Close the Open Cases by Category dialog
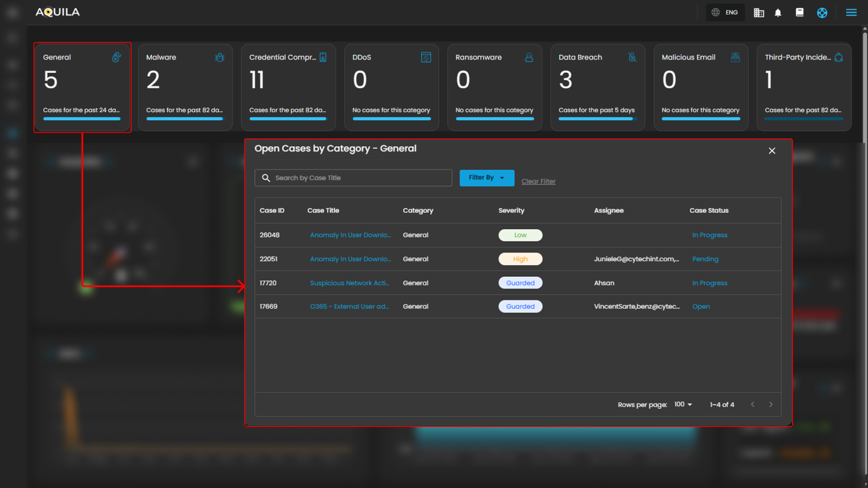This screenshot has height=488, width=868. coord(772,151)
